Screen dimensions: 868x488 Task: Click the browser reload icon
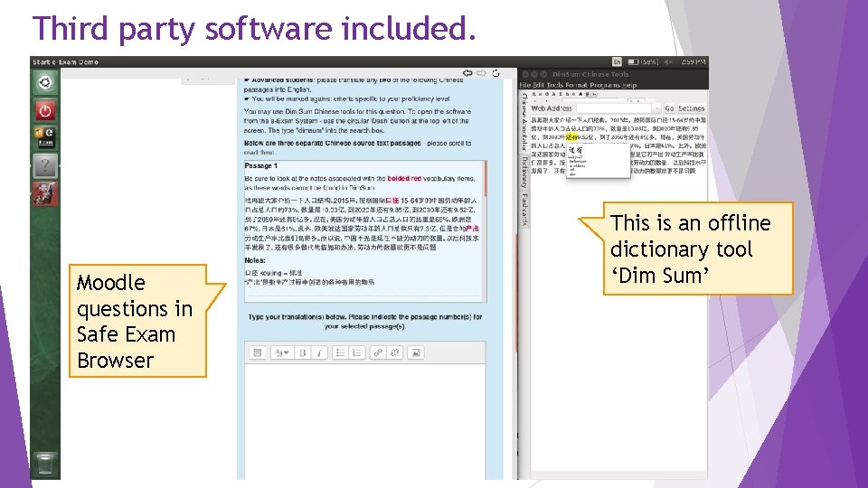point(495,73)
